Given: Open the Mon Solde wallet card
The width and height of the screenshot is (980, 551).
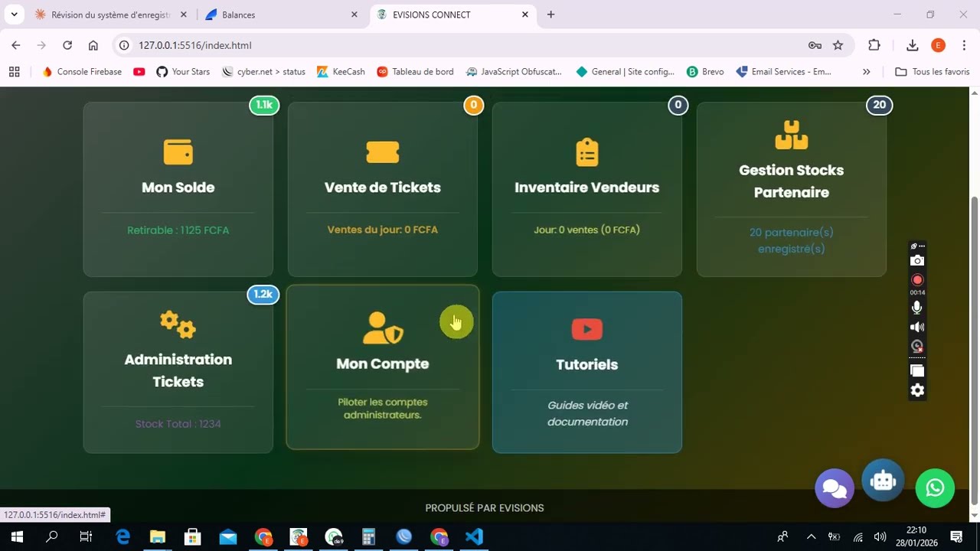Looking at the screenshot, I should click(178, 190).
